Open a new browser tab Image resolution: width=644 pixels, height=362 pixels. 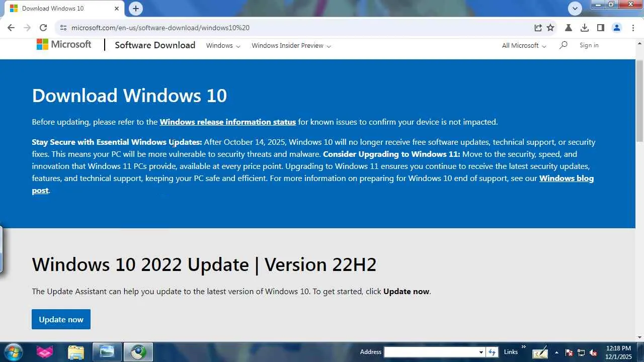[x=135, y=9]
